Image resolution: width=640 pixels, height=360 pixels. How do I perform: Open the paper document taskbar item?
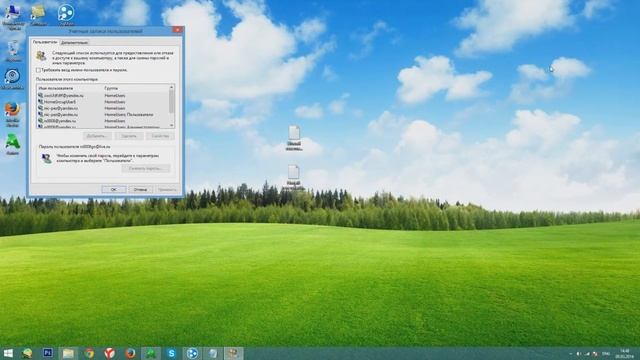tap(213, 353)
